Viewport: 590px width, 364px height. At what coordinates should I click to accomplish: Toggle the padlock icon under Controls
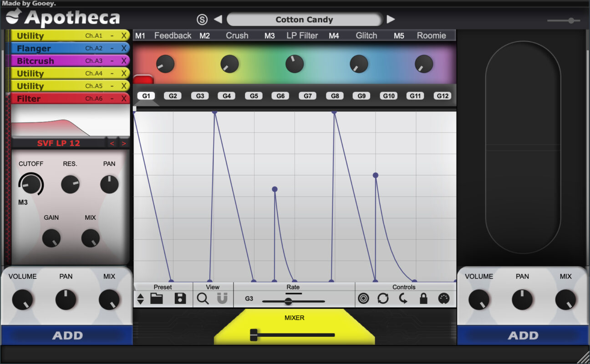[x=423, y=298]
